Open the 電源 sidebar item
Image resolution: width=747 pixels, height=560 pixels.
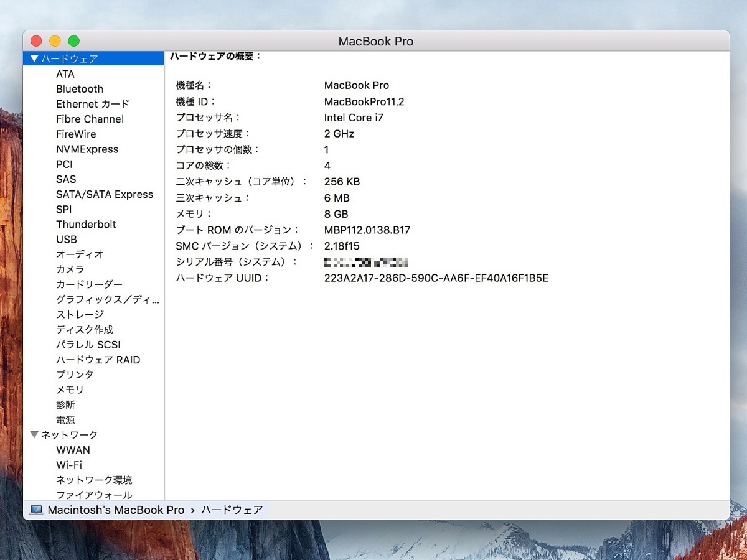pyautogui.click(x=65, y=420)
